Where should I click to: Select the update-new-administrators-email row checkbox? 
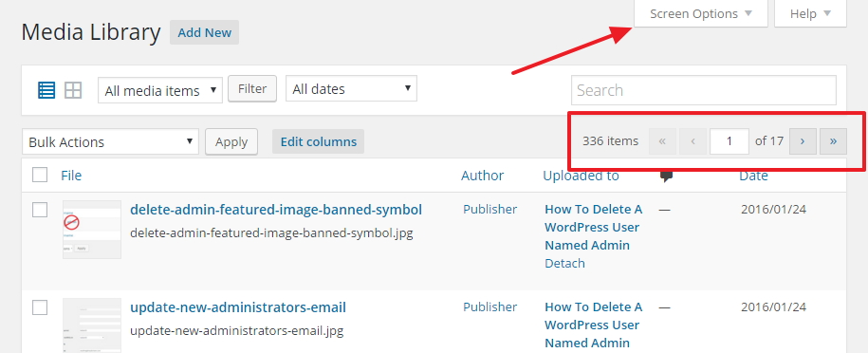pyautogui.click(x=40, y=307)
